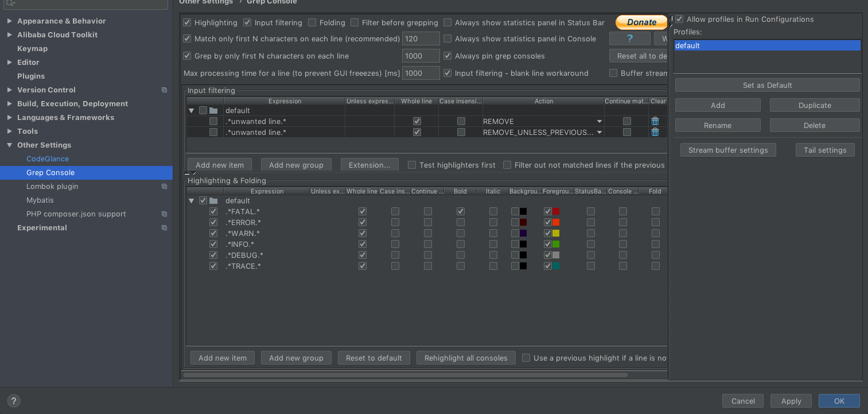Click the blue question mark help icon
The height and width of the screenshot is (414, 868).
click(629, 38)
